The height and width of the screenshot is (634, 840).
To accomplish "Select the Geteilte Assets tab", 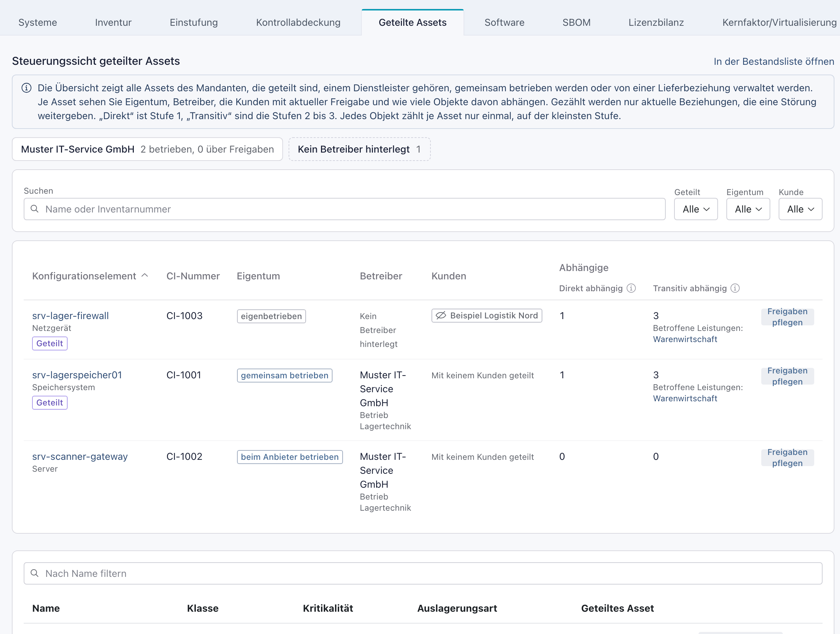I will [412, 22].
